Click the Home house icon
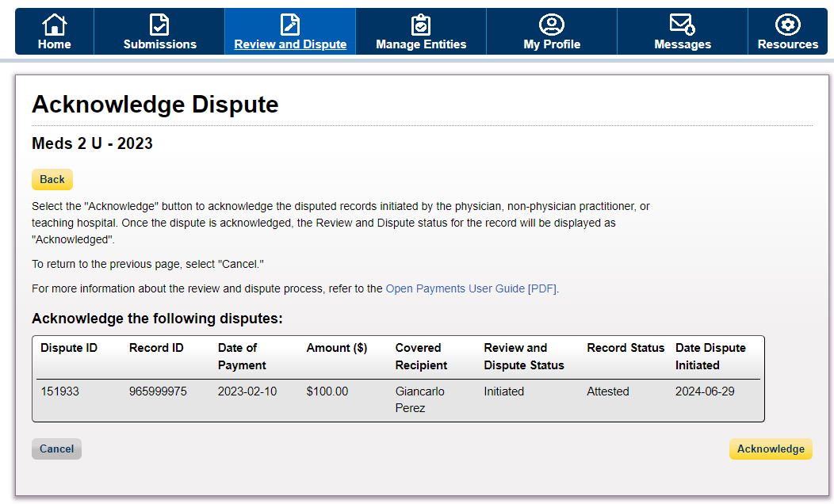 54,25
